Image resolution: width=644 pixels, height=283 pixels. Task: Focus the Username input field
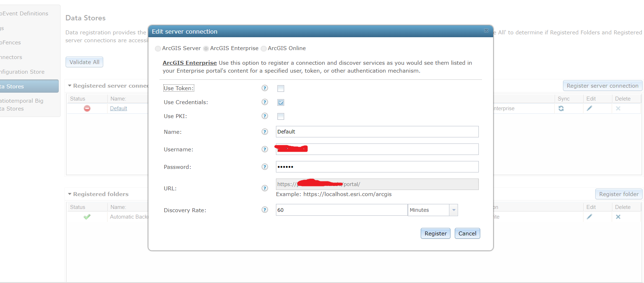click(x=377, y=149)
